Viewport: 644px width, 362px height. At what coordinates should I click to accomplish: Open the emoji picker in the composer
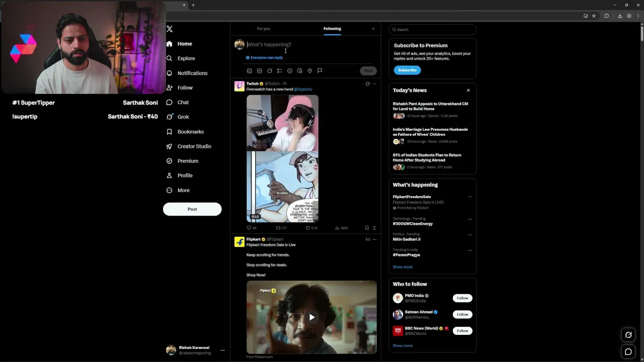pyautogui.click(x=290, y=71)
